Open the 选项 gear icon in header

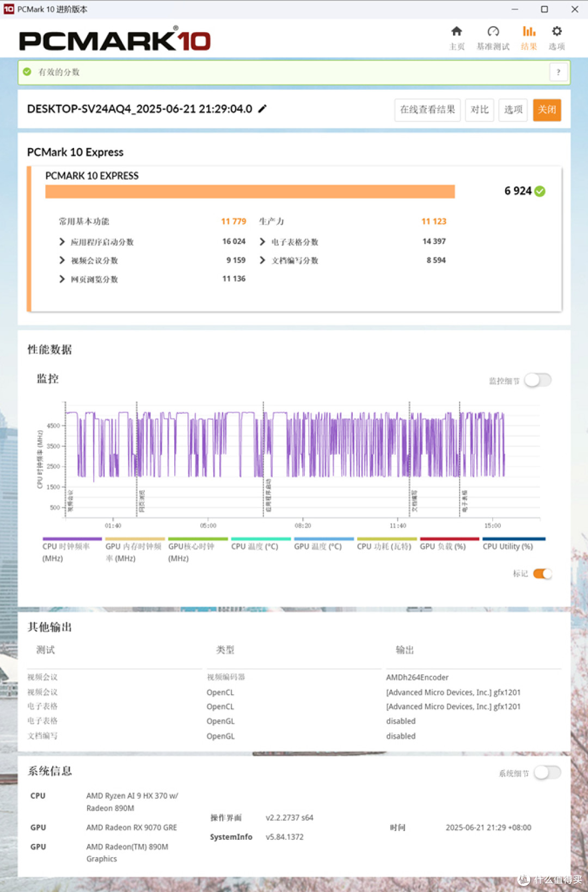(x=556, y=32)
